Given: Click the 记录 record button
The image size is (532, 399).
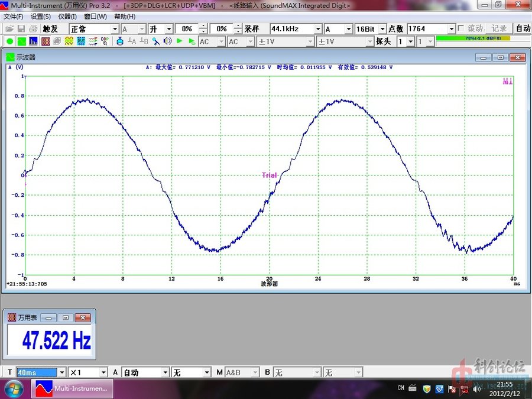Looking at the screenshot, I should tap(499, 29).
